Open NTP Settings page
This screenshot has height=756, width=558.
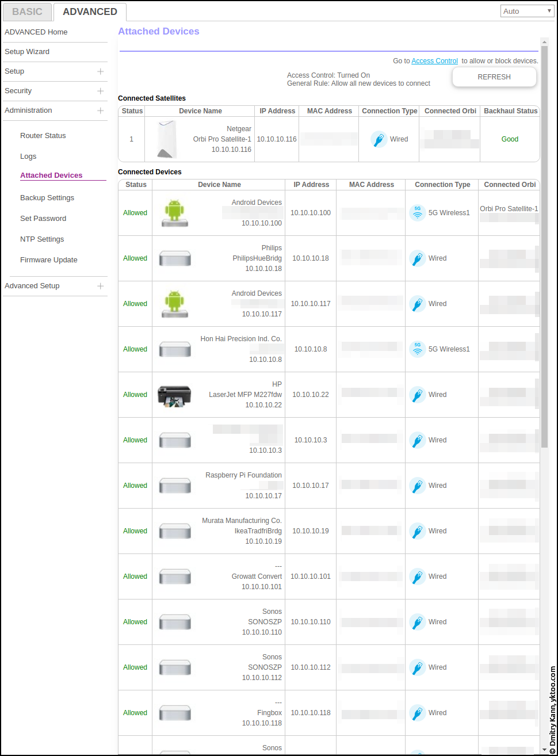point(42,239)
